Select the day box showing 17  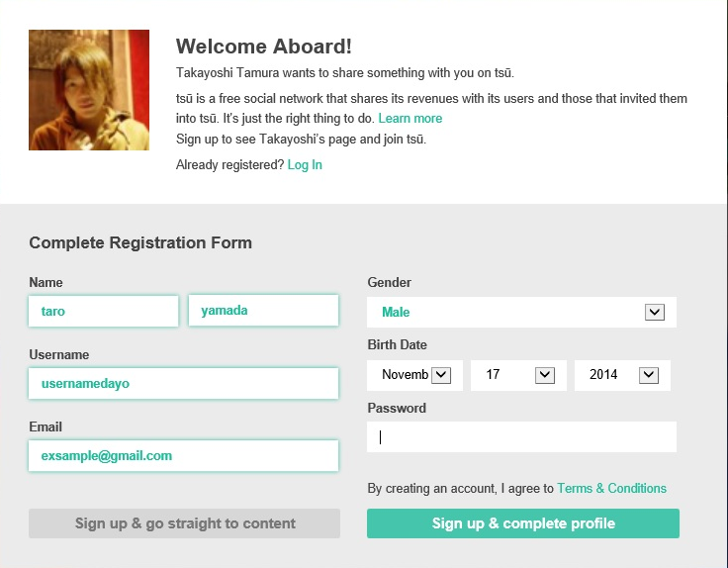[518, 375]
